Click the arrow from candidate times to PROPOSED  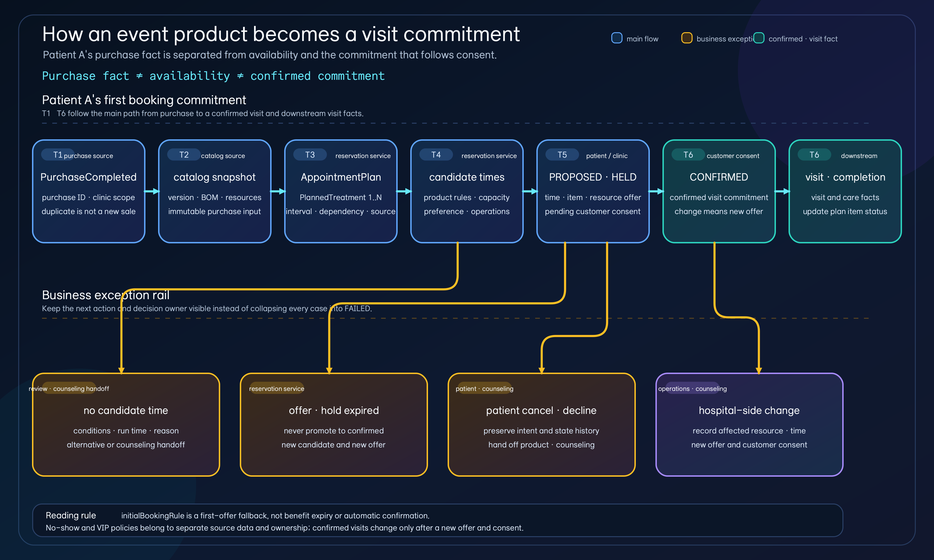coord(530,191)
